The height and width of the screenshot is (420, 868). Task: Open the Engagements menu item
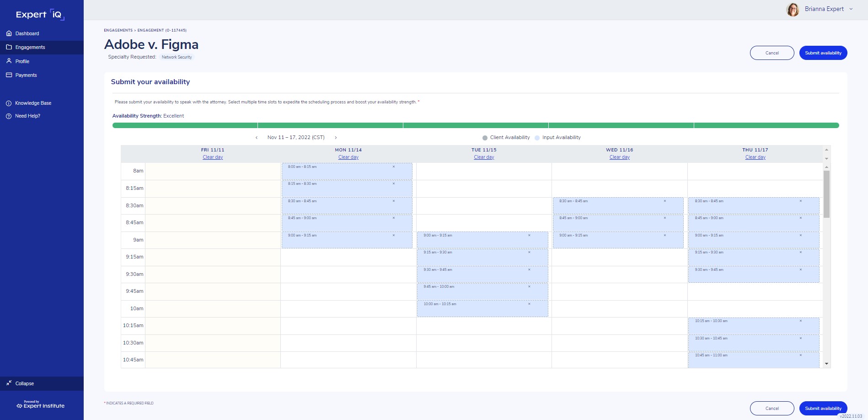tap(30, 47)
